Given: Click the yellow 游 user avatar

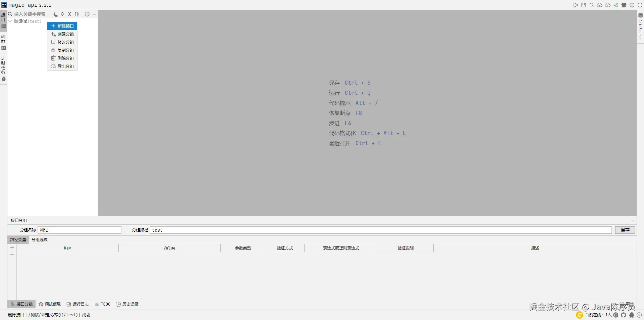Looking at the screenshot, I should [580, 315].
